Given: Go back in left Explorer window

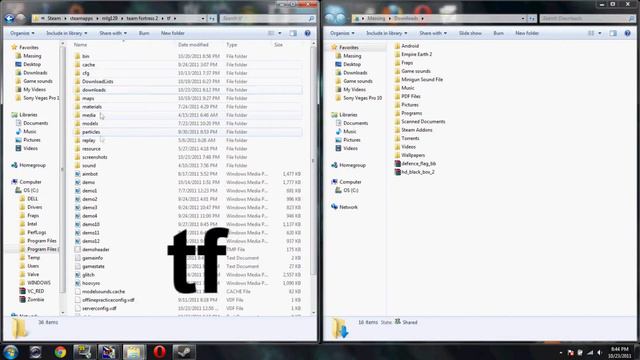Looking at the screenshot, I should tap(9, 18).
